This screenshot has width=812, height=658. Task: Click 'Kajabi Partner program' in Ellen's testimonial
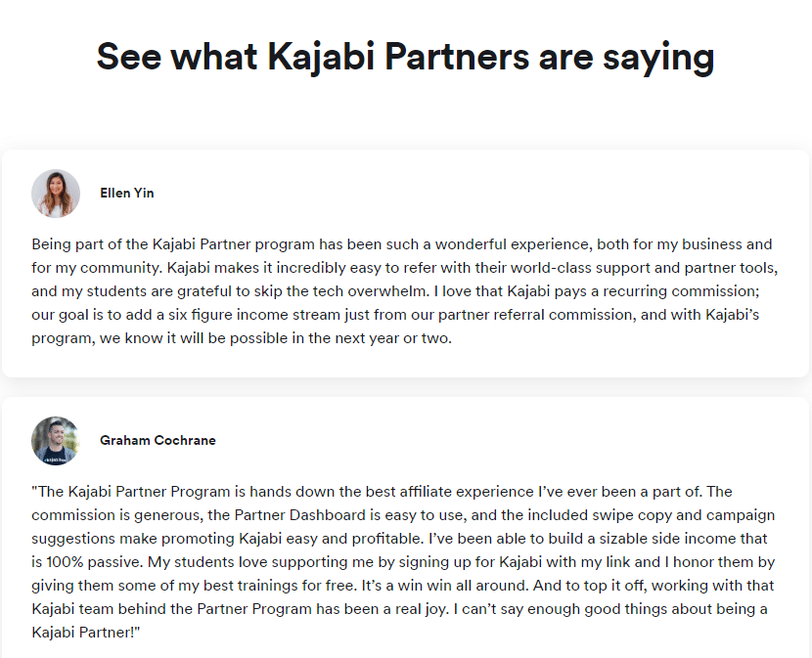234,244
